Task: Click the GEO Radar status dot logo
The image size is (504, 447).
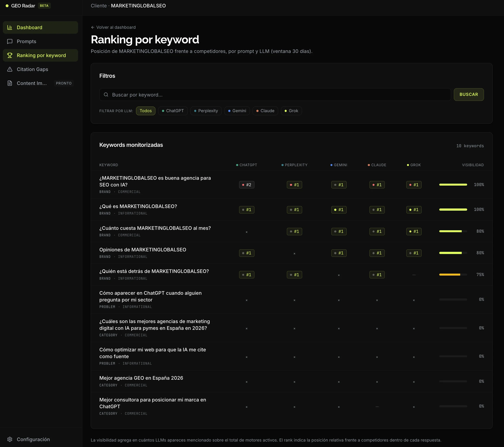Action: 7,5
